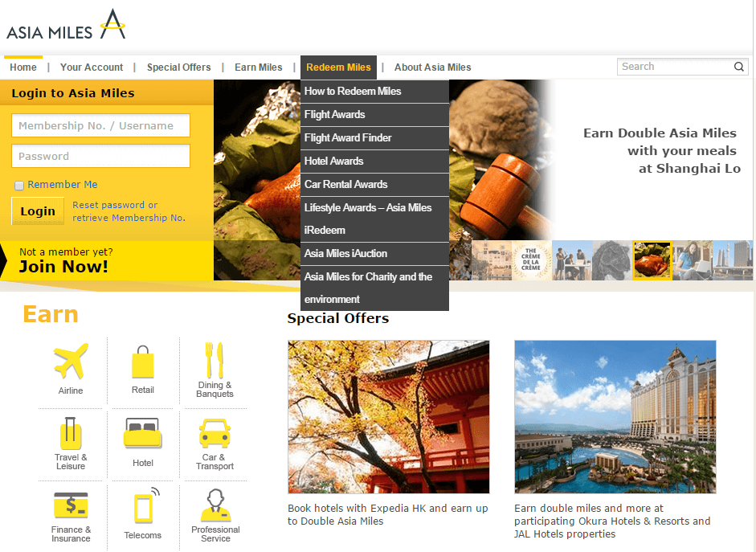Image resolution: width=756 pixels, height=552 pixels.
Task: Open the Special Offers menu
Action: click(179, 67)
